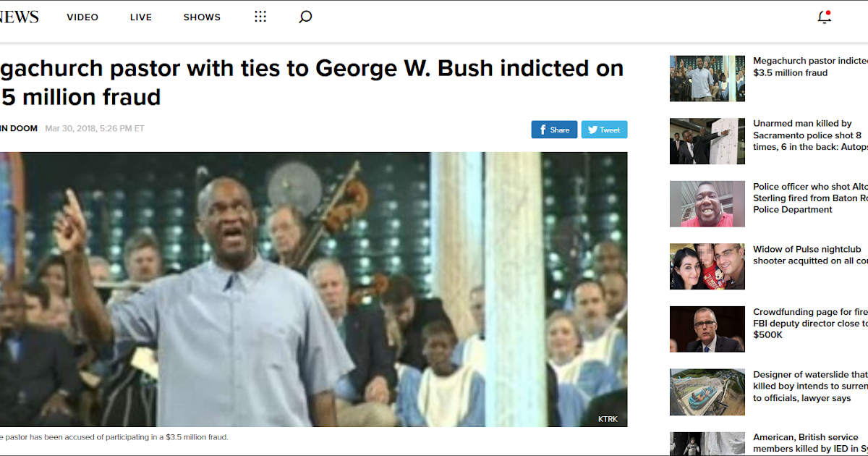Open the thumbnail for the megachurch pastor sidebar story
Image resolution: width=868 pixels, height=456 pixels.
(x=707, y=78)
